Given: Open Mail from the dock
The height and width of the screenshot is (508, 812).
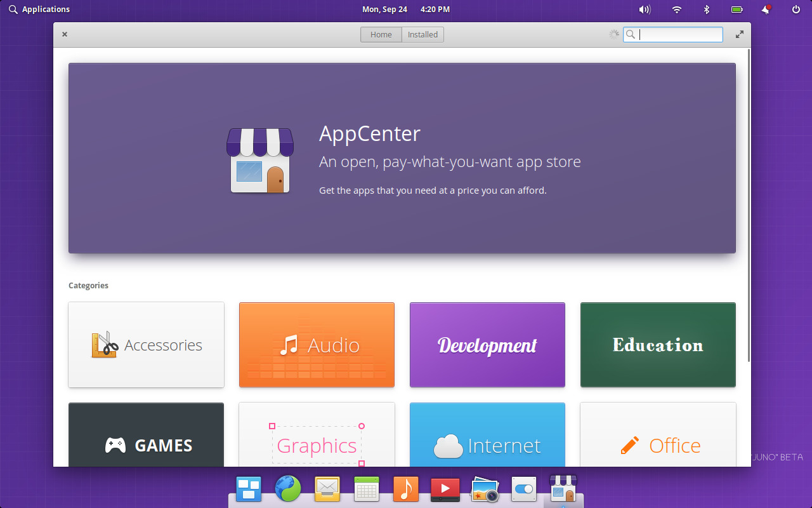Looking at the screenshot, I should click(327, 489).
